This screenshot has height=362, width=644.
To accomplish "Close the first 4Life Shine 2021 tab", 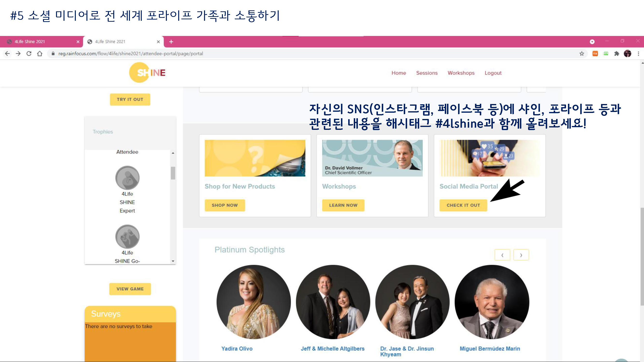I will point(78,42).
